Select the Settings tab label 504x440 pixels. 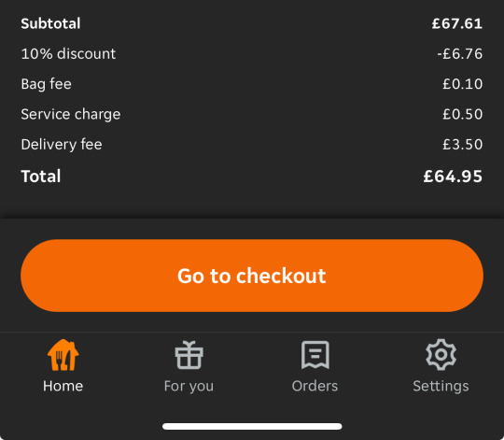(x=441, y=387)
